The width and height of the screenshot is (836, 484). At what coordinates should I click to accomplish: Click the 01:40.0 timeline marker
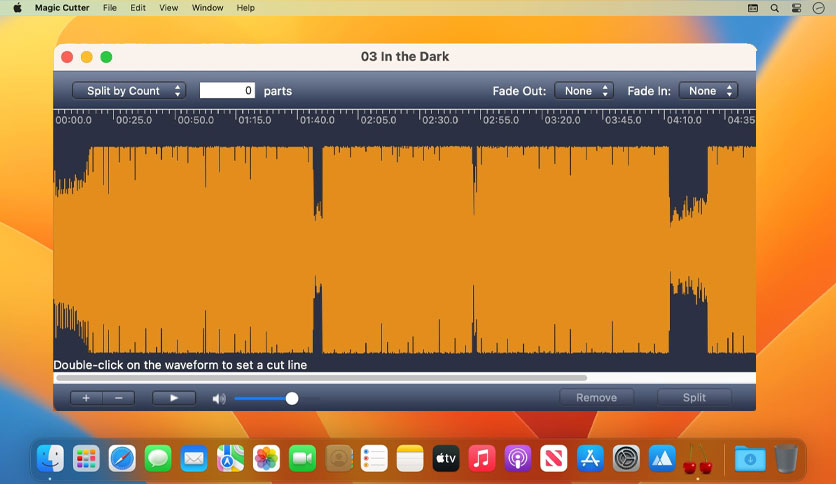(317, 120)
